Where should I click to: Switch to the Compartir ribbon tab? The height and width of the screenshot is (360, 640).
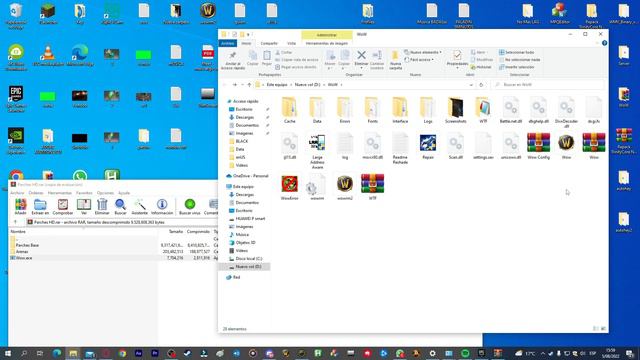pyautogui.click(x=269, y=43)
